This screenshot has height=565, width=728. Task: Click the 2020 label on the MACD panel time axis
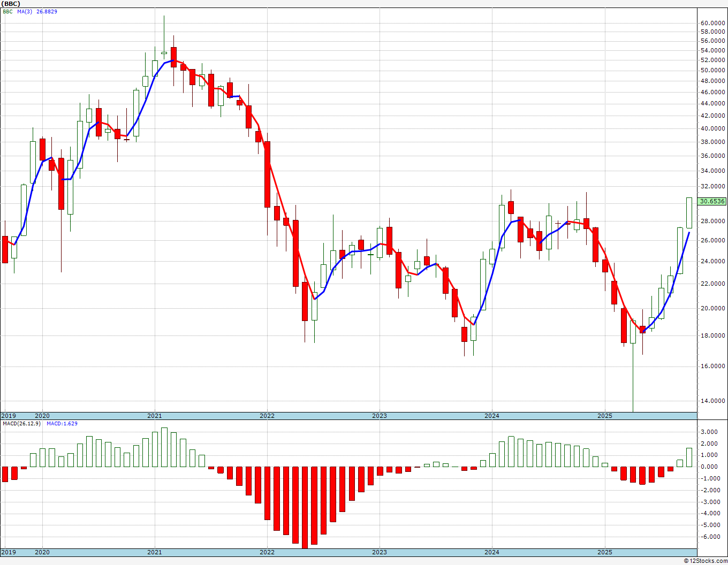(x=42, y=552)
